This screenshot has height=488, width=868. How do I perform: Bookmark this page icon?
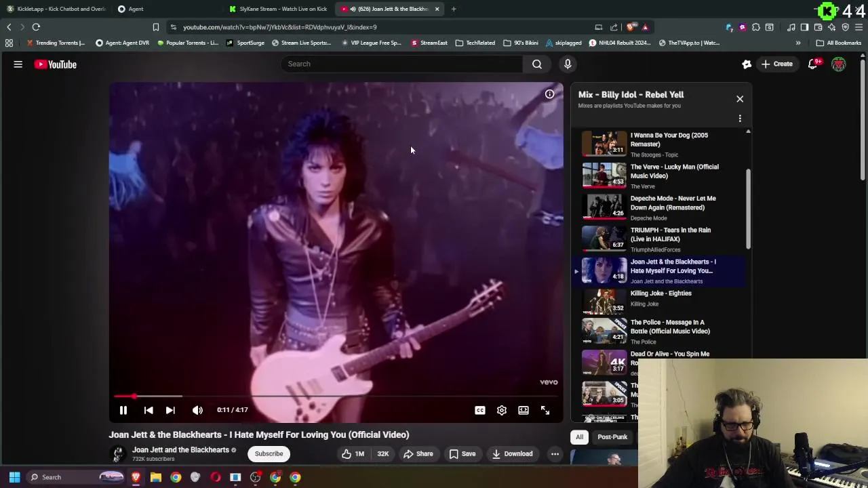(x=155, y=27)
